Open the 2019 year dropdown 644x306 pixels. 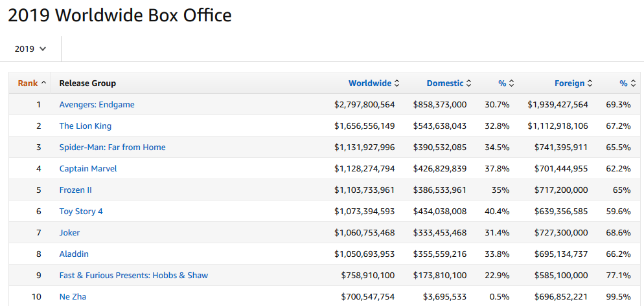(x=30, y=49)
